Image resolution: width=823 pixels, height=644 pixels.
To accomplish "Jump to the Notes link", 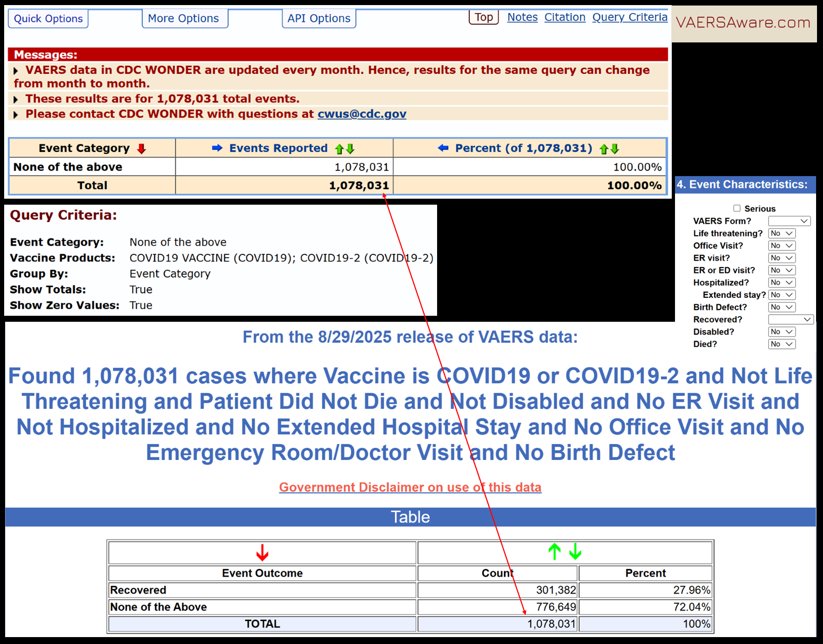I will click(522, 17).
